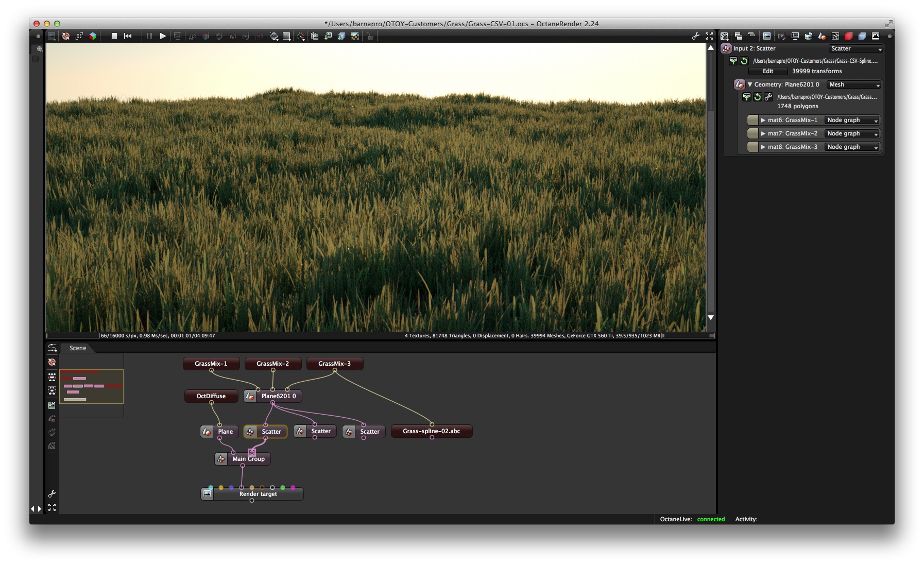Expand the mat7: GrassMix-2 row
Viewport: 924px width, 565px height.
763,133
